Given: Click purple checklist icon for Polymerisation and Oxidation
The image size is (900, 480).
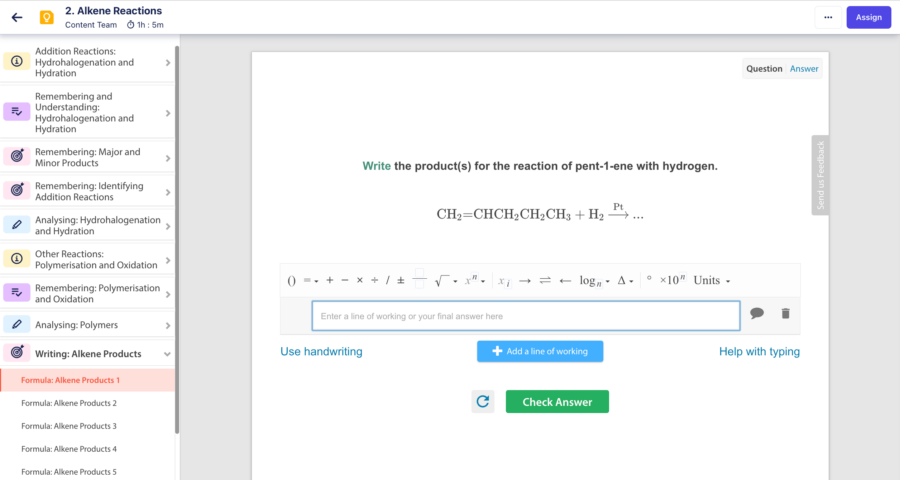Looking at the screenshot, I should click(x=17, y=292).
